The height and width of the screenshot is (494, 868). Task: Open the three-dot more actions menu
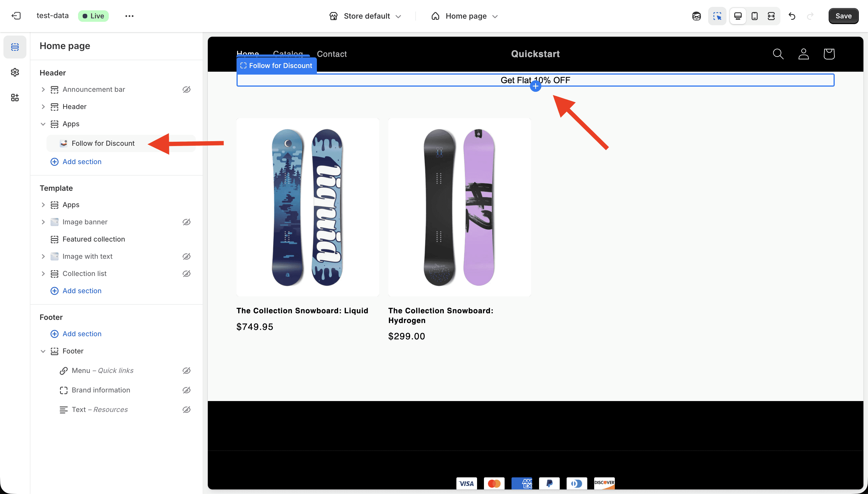pos(129,16)
